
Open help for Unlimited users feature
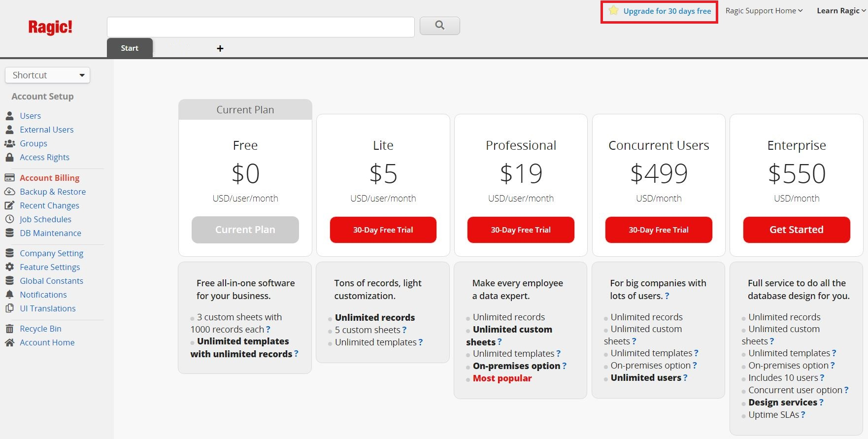pyautogui.click(x=685, y=378)
